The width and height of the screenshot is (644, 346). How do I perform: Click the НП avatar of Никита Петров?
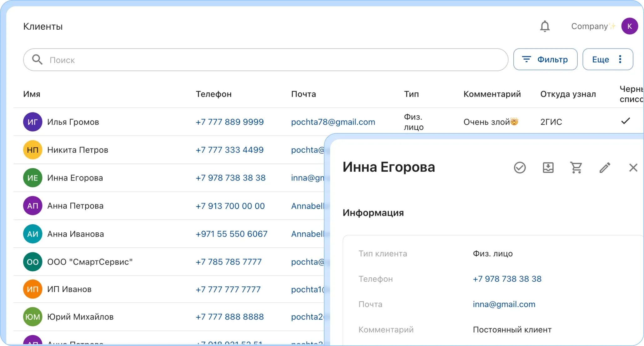point(33,150)
